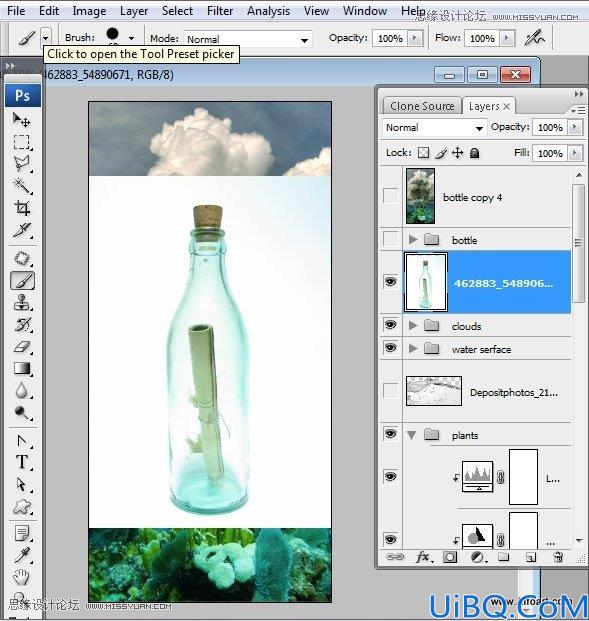
Task: Open the Tool Preset picker arrow
Action: click(x=46, y=38)
